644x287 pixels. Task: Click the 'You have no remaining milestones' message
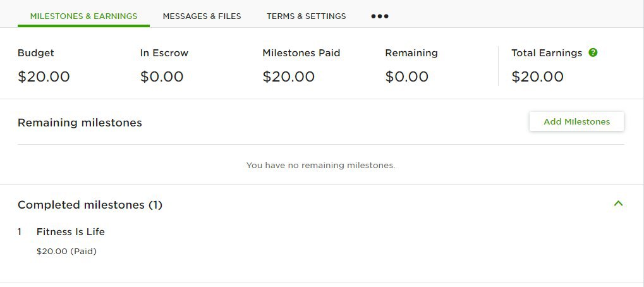pyautogui.click(x=321, y=166)
